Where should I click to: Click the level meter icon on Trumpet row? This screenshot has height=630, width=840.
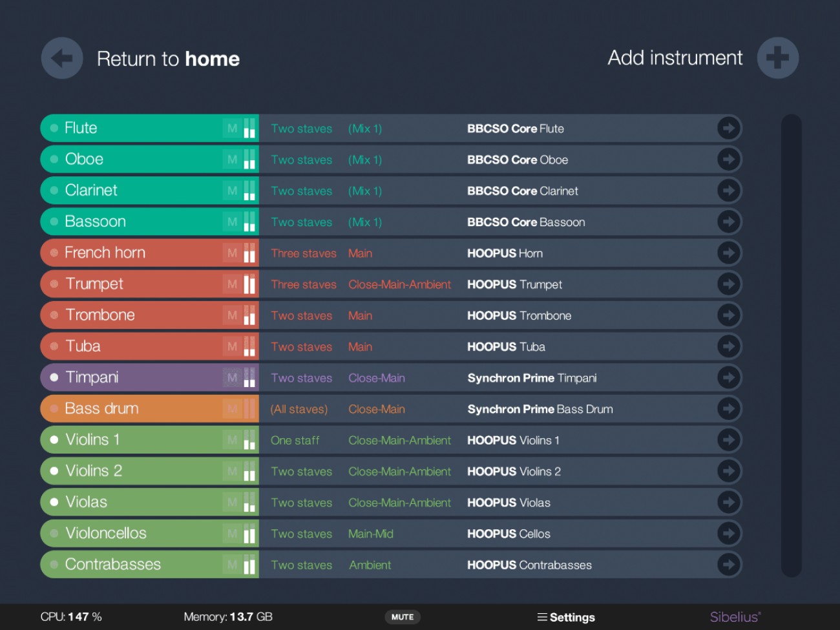[247, 284]
